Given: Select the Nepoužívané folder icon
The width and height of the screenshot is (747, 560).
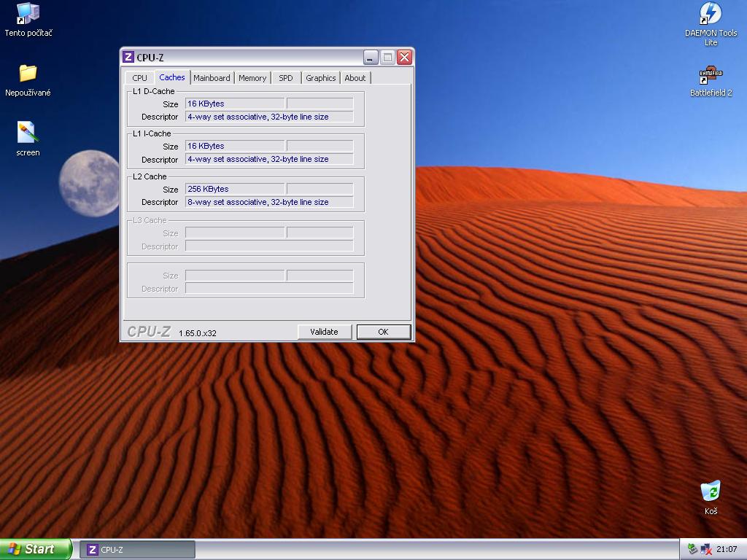Looking at the screenshot, I should point(28,73).
